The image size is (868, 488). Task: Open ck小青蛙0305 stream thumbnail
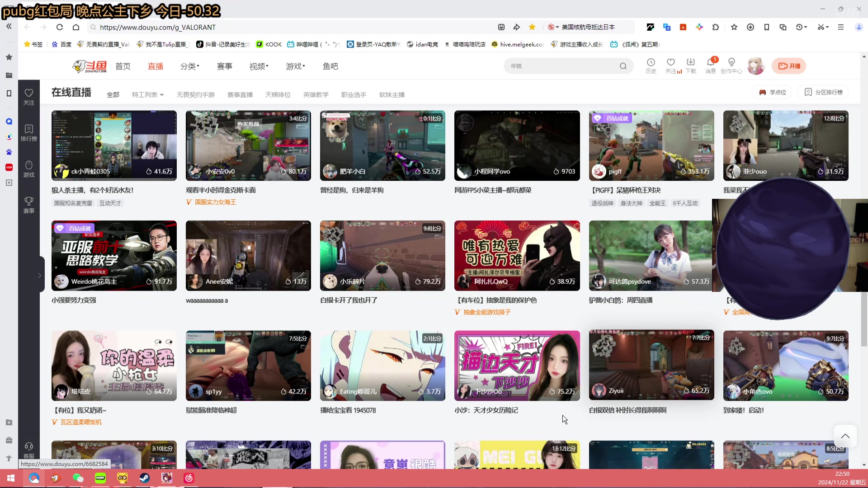[x=114, y=145]
